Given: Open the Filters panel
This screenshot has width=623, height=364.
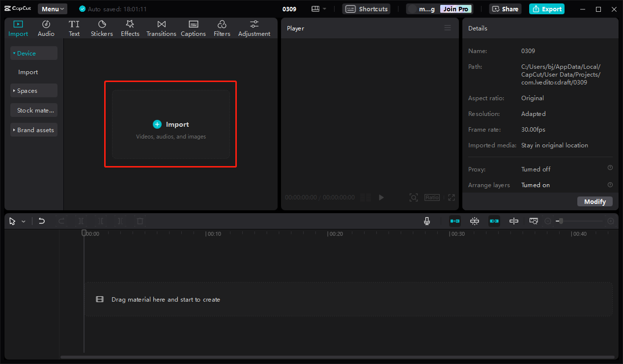Looking at the screenshot, I should point(222,28).
